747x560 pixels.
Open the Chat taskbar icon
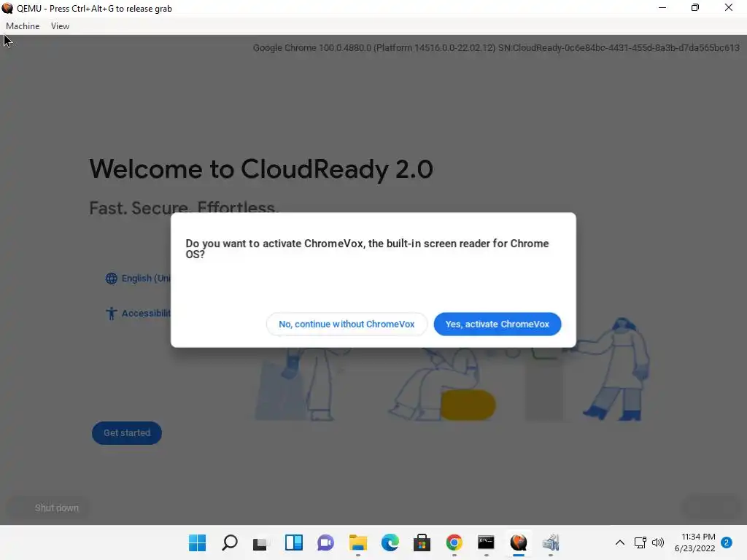click(x=326, y=542)
